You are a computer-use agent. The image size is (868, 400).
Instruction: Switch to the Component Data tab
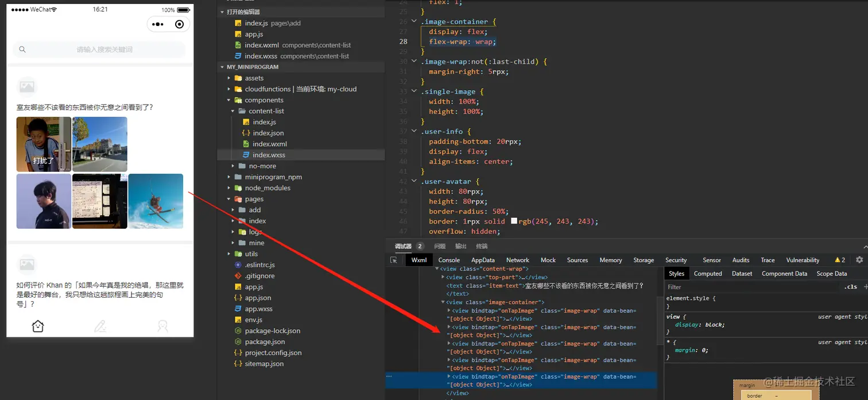point(784,274)
